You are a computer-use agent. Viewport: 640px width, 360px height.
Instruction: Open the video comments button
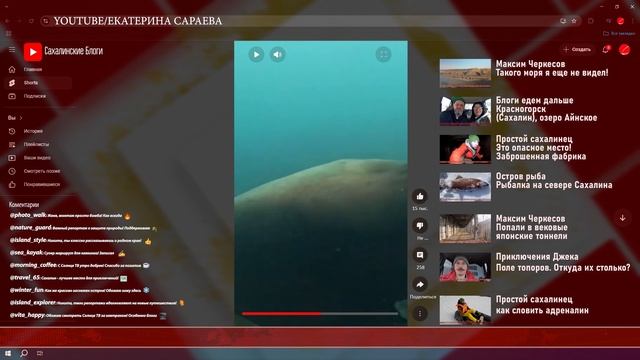click(x=420, y=255)
